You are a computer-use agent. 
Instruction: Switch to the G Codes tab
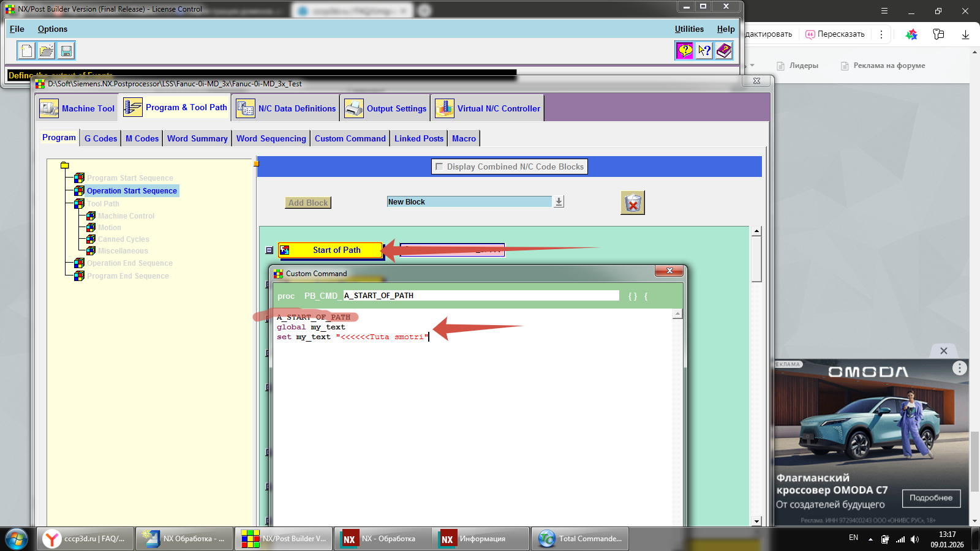100,138
